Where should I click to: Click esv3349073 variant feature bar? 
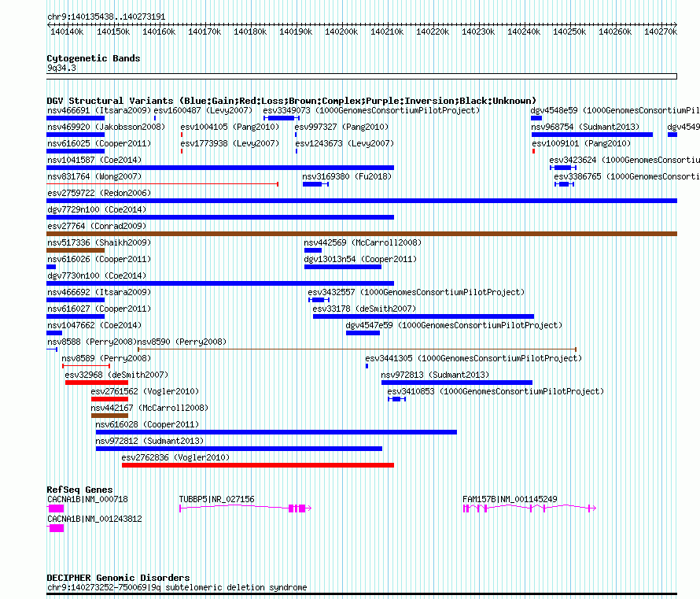pyautogui.click(x=282, y=118)
